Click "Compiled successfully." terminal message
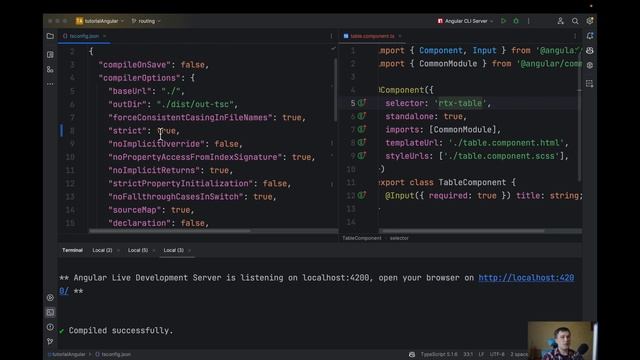Screen dimensions: 640x360 121,331
